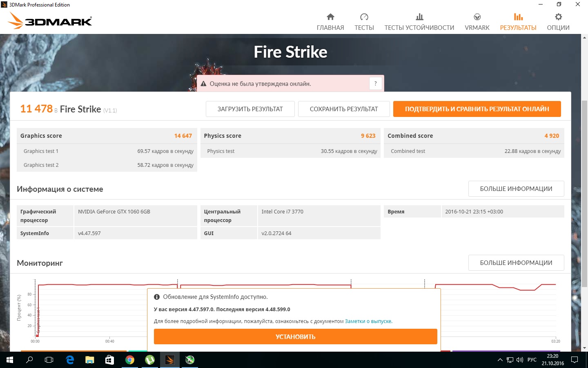Open the taskbar clock and date
This screenshot has height=368, width=588.
tap(553, 360)
